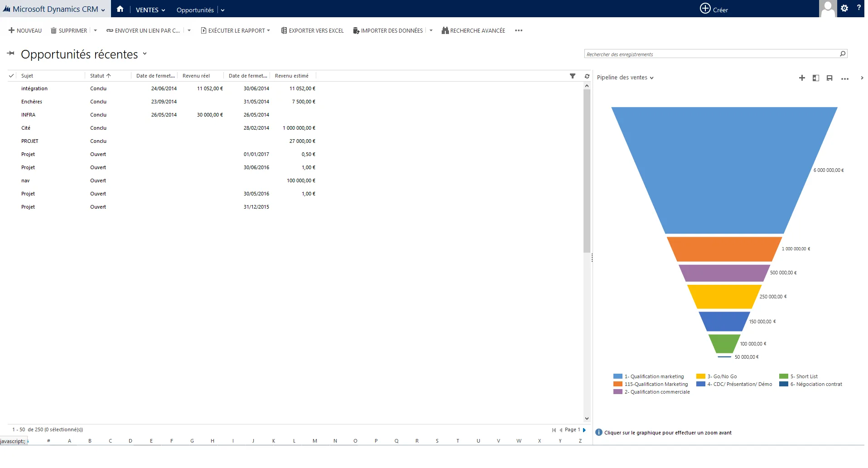Click the 1 000 000,00 € cell for Cité

299,128
